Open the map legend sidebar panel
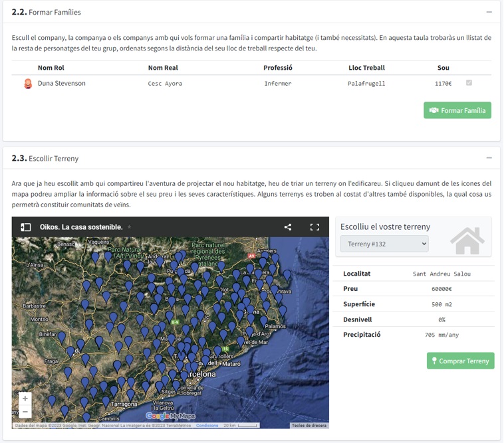The width and height of the screenshot is (504, 443). 26,227
